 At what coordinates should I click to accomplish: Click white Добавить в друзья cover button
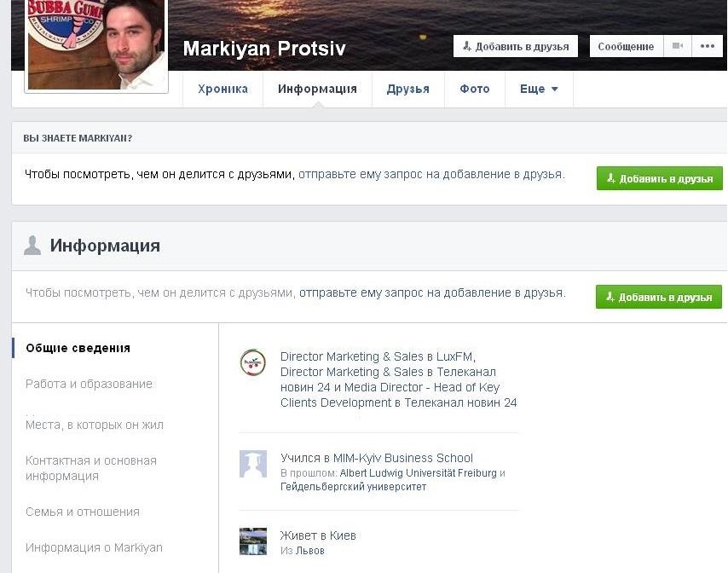tap(516, 46)
